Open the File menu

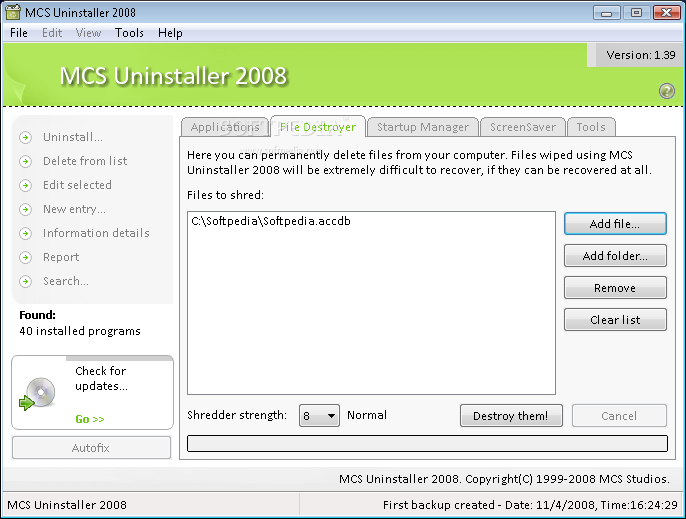tap(19, 33)
